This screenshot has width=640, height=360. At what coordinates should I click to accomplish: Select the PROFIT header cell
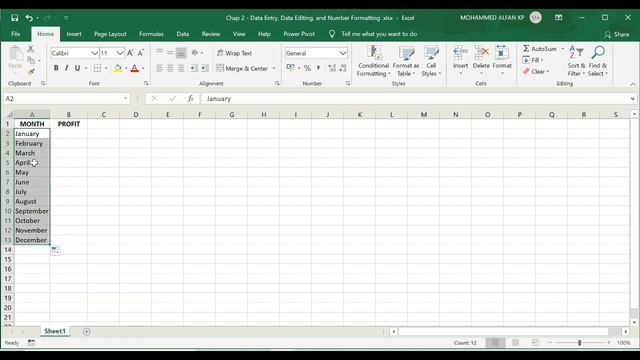(69, 124)
